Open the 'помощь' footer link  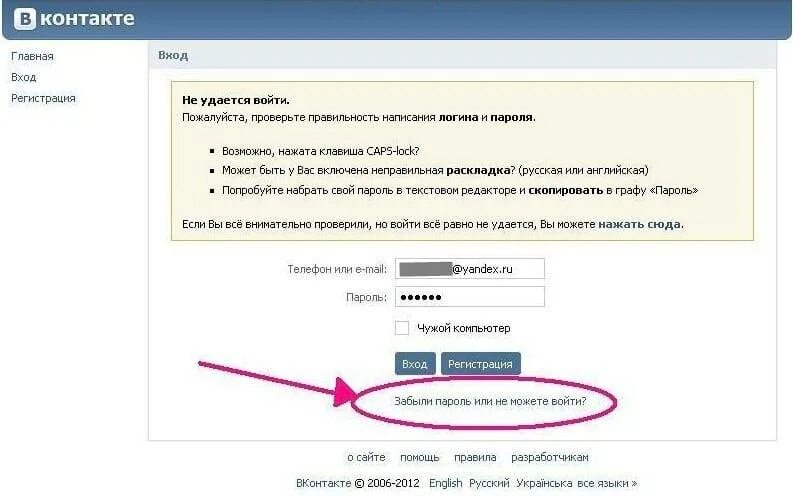click(419, 457)
